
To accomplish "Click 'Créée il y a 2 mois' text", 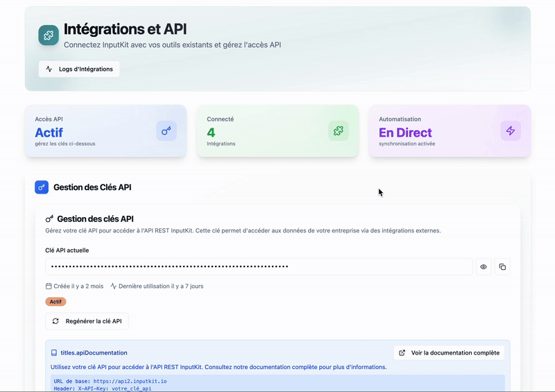I will point(78,286).
